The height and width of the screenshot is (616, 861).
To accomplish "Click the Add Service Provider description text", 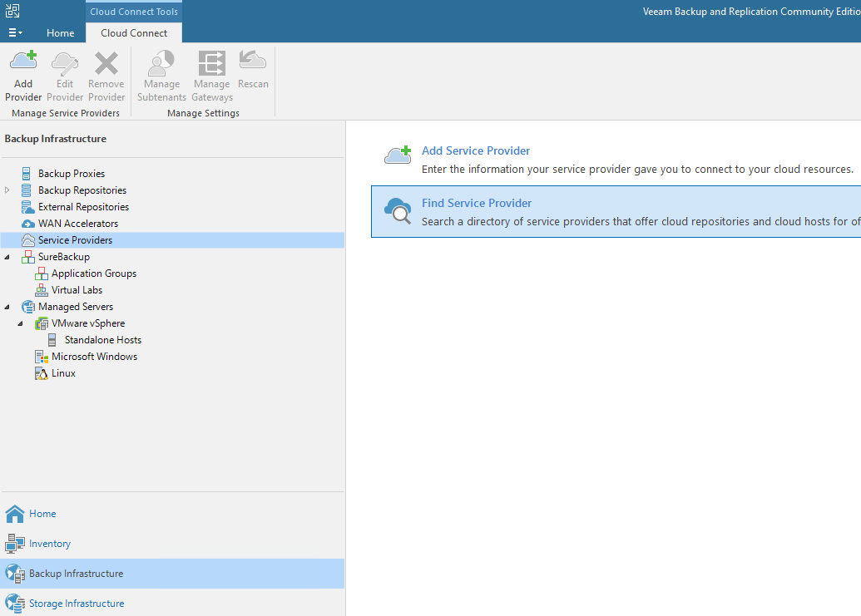I will tap(637, 170).
